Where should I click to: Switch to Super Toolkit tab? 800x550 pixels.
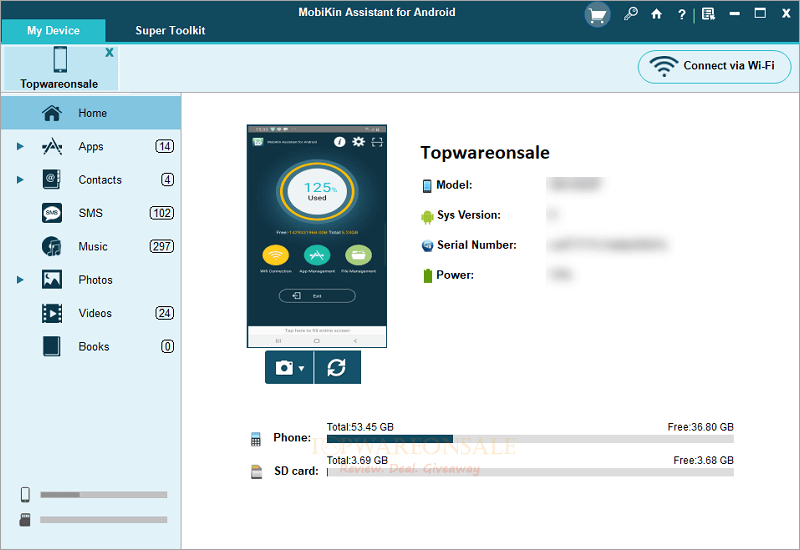170,31
